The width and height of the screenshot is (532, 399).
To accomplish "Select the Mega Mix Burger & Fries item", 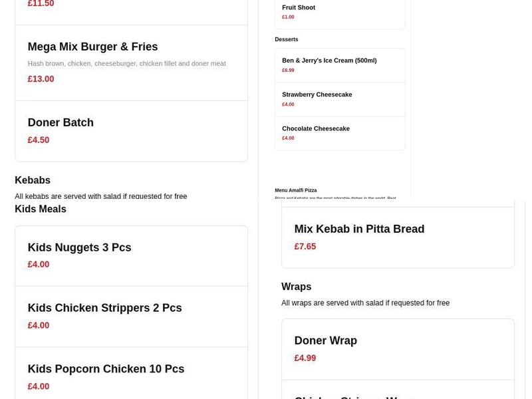I will pyautogui.click(x=92, y=47).
